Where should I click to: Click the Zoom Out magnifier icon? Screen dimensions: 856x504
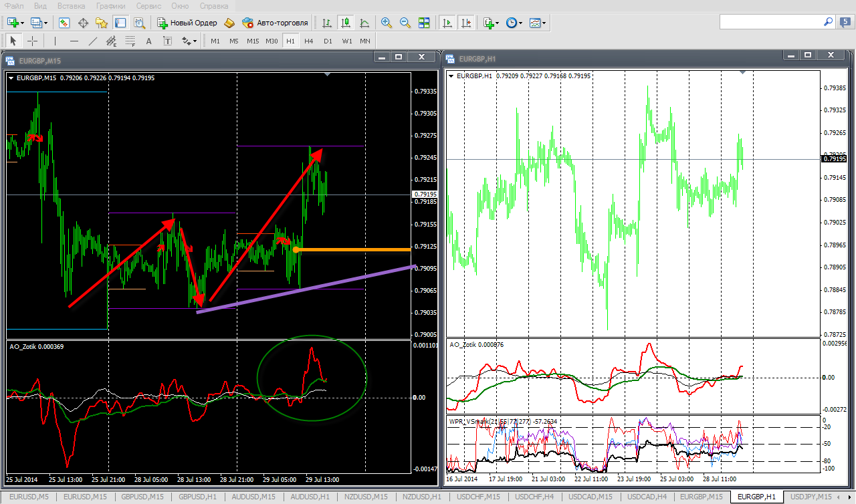point(405,23)
